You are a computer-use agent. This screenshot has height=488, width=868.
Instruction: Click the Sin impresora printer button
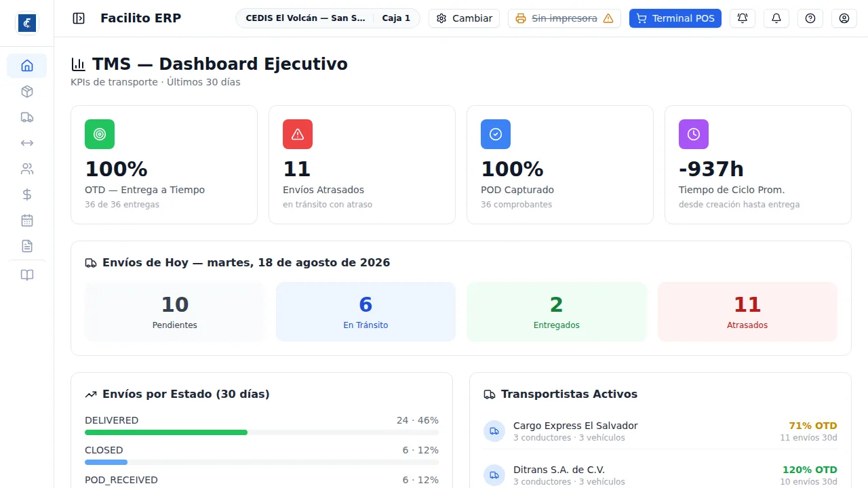coord(564,18)
